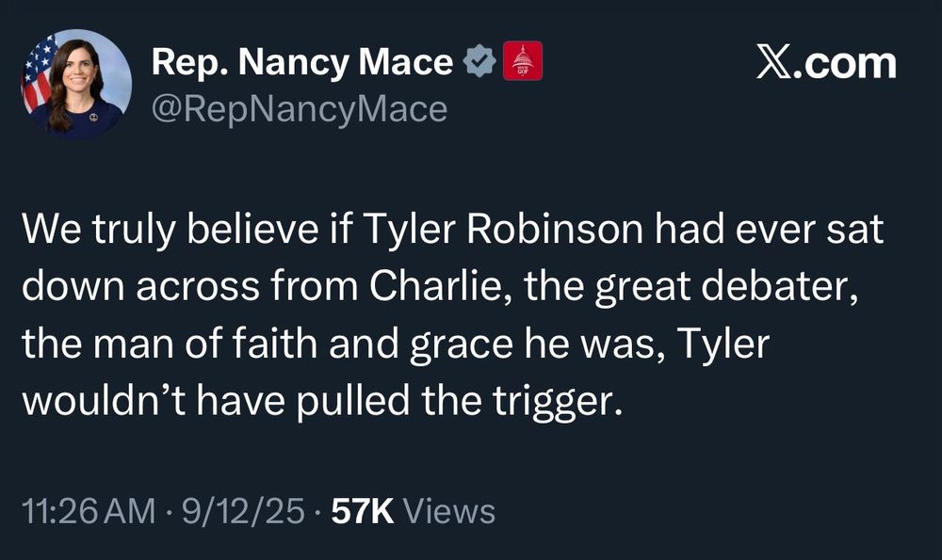Open the @RepNancyMace handle link
Screen dimensions: 942x560
click(x=300, y=109)
